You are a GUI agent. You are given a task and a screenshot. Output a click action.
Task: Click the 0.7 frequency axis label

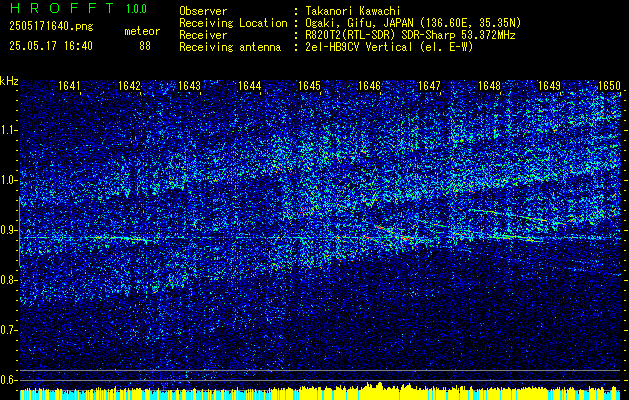coord(8,330)
